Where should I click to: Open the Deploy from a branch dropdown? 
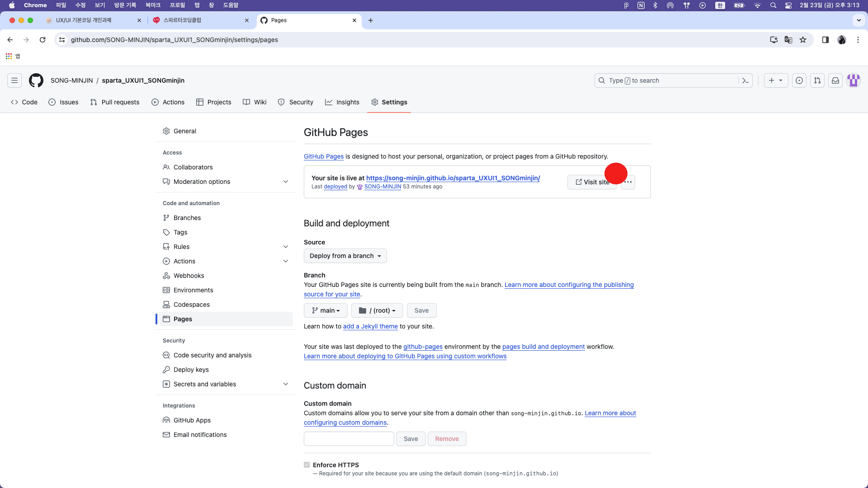pyautogui.click(x=345, y=256)
